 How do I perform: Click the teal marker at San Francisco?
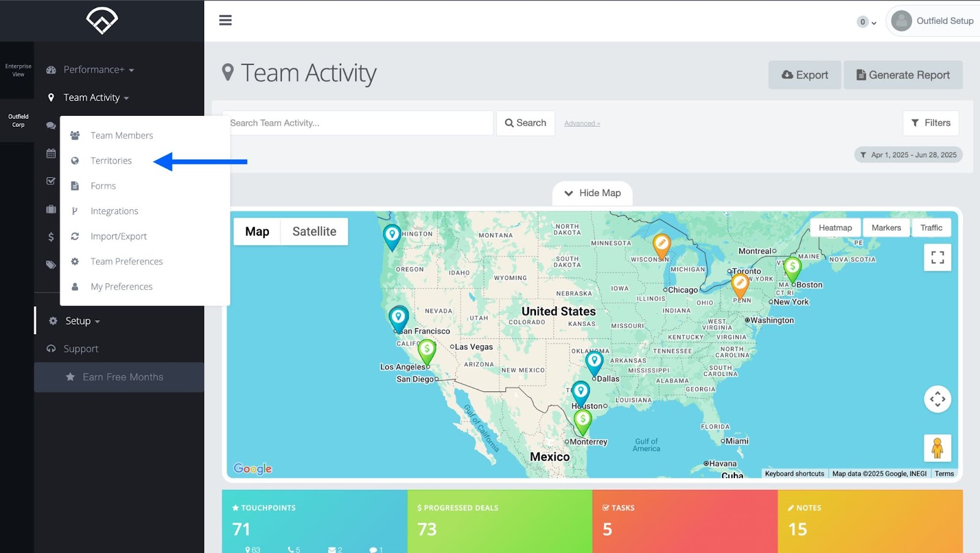[x=399, y=319]
